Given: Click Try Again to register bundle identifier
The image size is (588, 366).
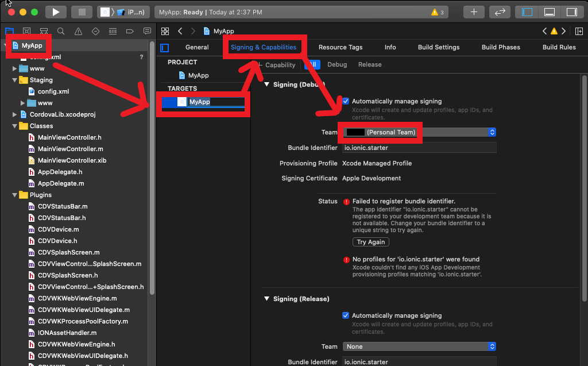Looking at the screenshot, I should (x=370, y=242).
